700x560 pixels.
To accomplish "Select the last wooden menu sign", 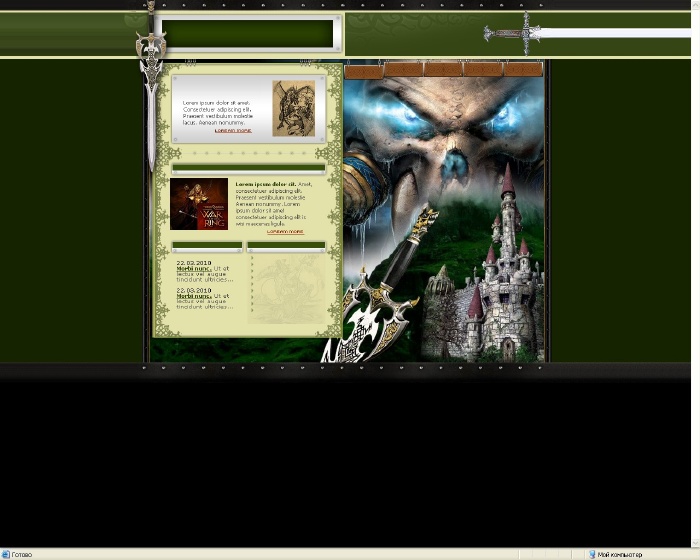I will coord(523,70).
